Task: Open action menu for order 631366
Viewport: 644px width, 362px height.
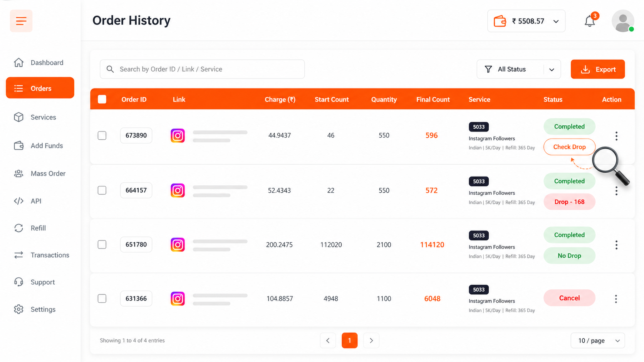Action: 616,299
